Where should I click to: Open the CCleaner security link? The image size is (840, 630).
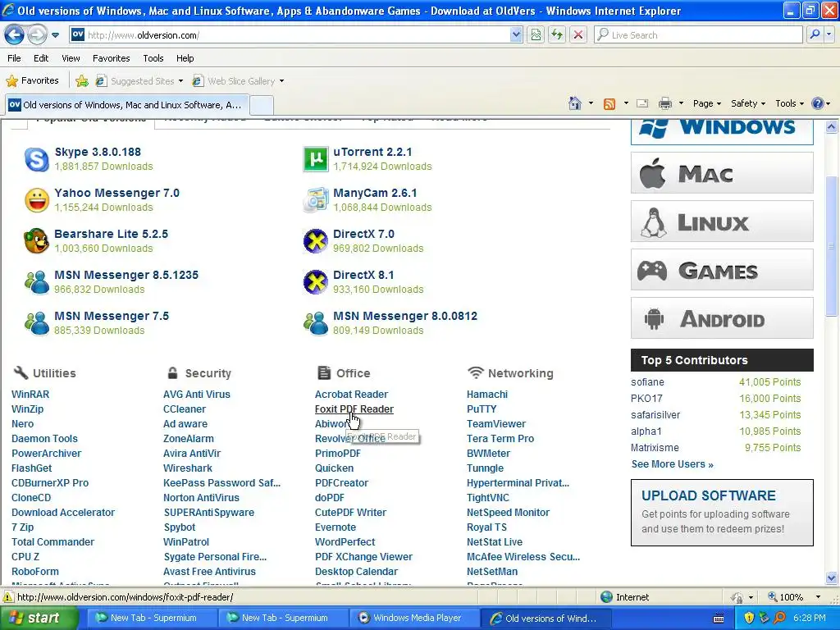(185, 409)
